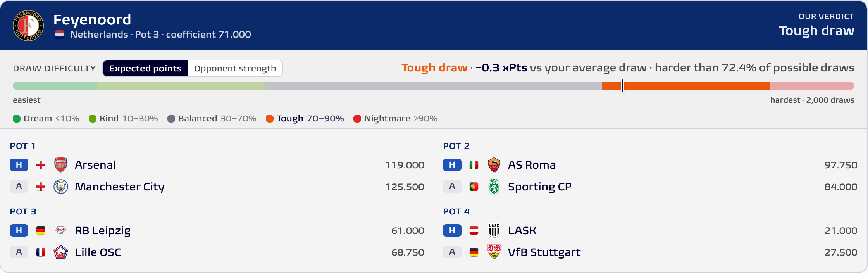This screenshot has height=273, width=868.
Task: Switch to Expected points view
Action: pyautogui.click(x=145, y=69)
